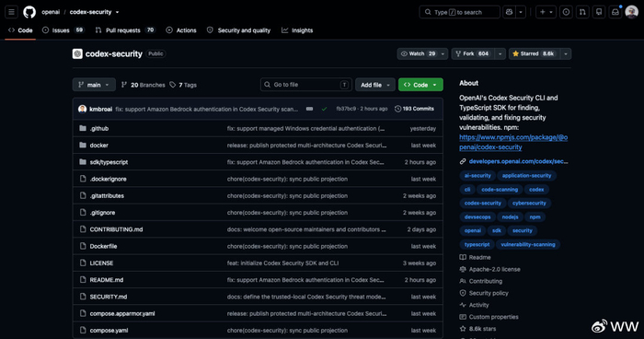Open the sdk/typescript folder
The height and width of the screenshot is (339, 644).
109,162
